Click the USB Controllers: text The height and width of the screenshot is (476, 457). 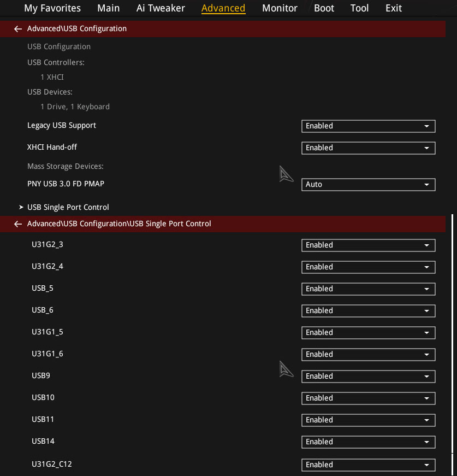click(x=56, y=62)
